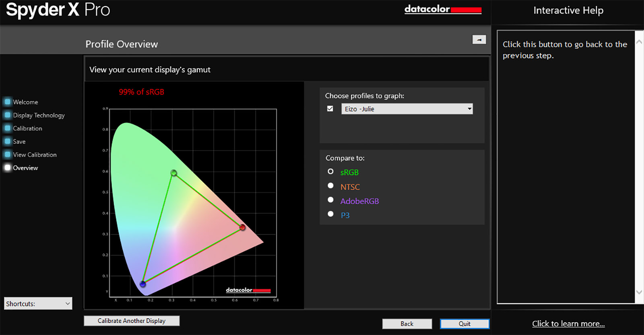
Task: Click the Quit button
Action: pos(464,324)
